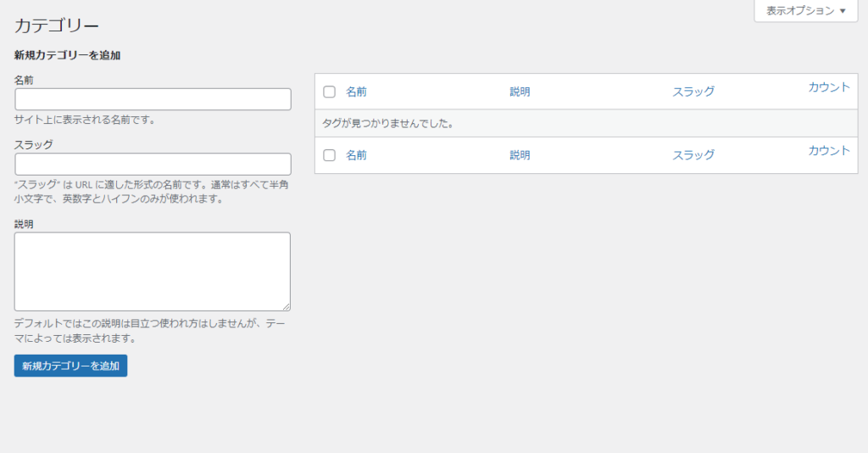Viewport: 868px width, 453px height.
Task: Click the 説明 label above the textarea
Action: pos(25,224)
